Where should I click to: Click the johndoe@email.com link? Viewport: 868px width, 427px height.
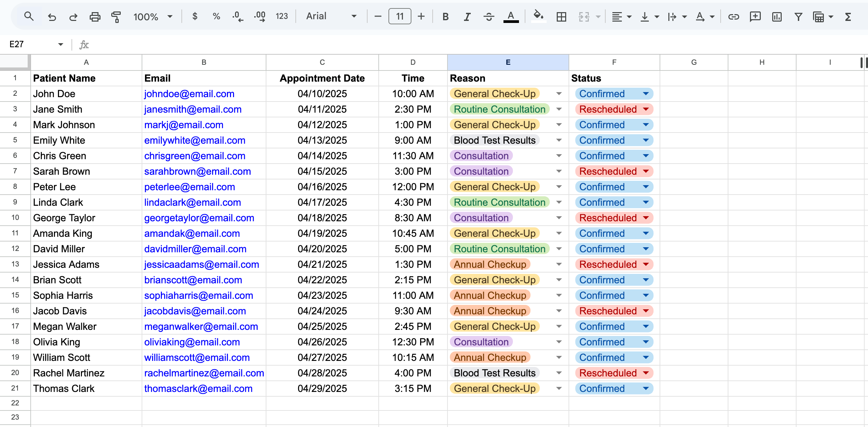click(x=189, y=94)
